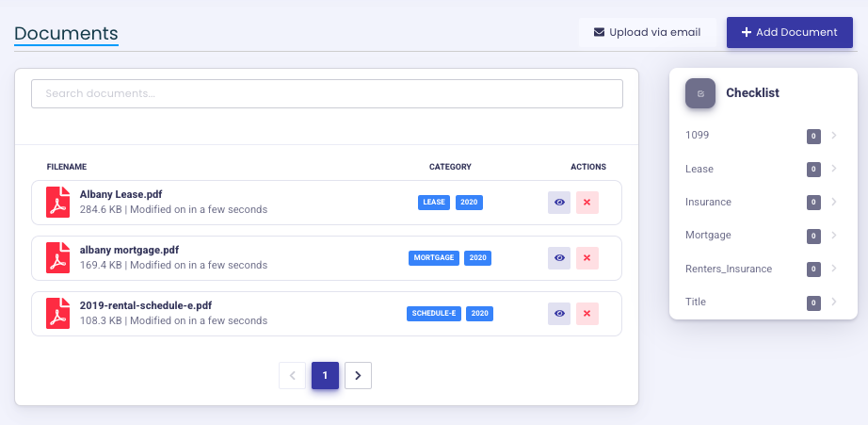Viewport: 868px width, 425px height.
Task: Go to the previous page arrow
Action: pos(292,376)
